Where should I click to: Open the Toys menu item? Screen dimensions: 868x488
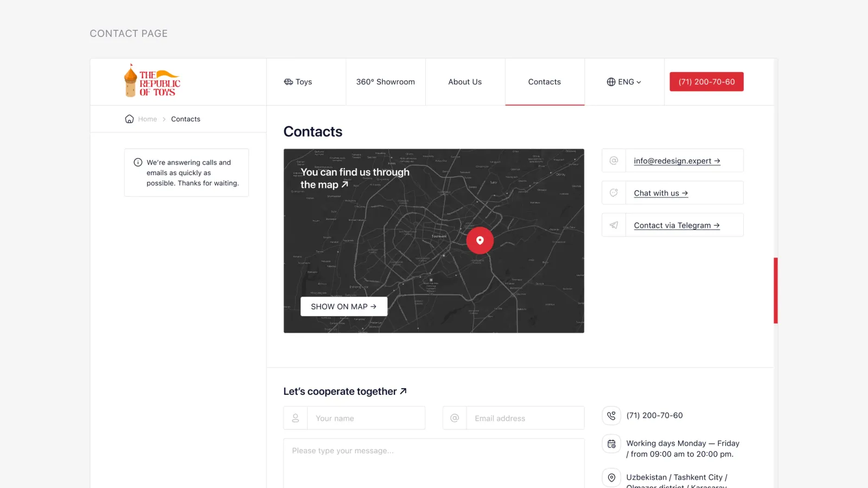pyautogui.click(x=298, y=82)
